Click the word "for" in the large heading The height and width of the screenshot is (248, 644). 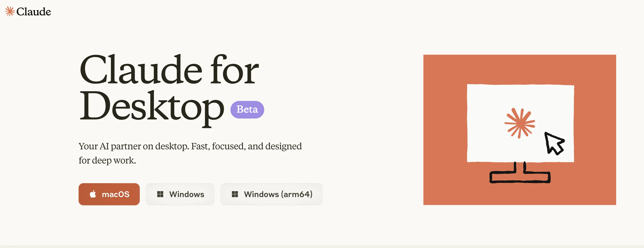[x=234, y=70]
